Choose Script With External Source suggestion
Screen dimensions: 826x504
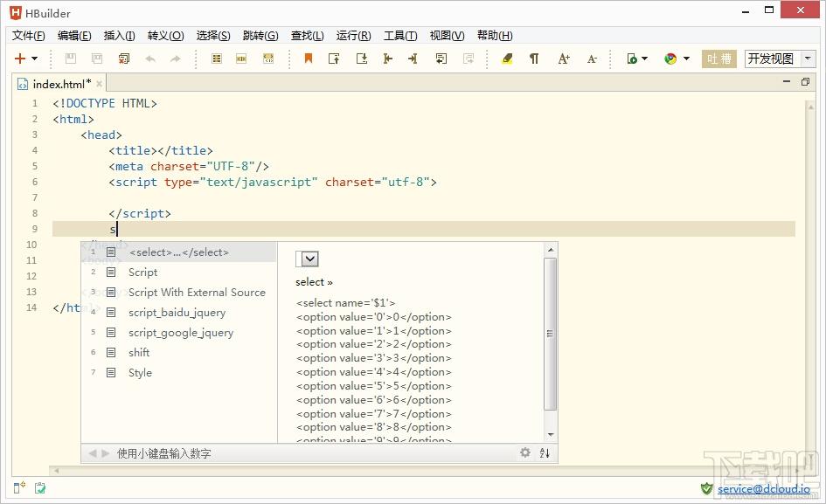point(179,293)
